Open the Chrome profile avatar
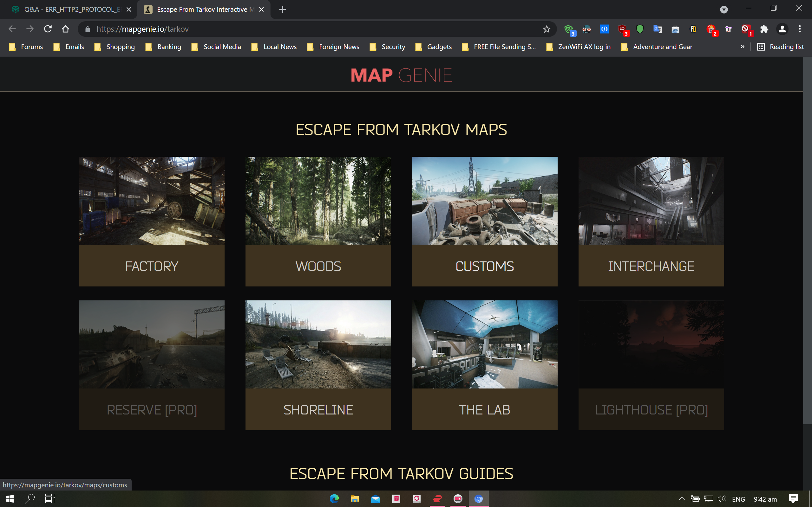Screen dimensions: 812x507 pyautogui.click(x=782, y=29)
